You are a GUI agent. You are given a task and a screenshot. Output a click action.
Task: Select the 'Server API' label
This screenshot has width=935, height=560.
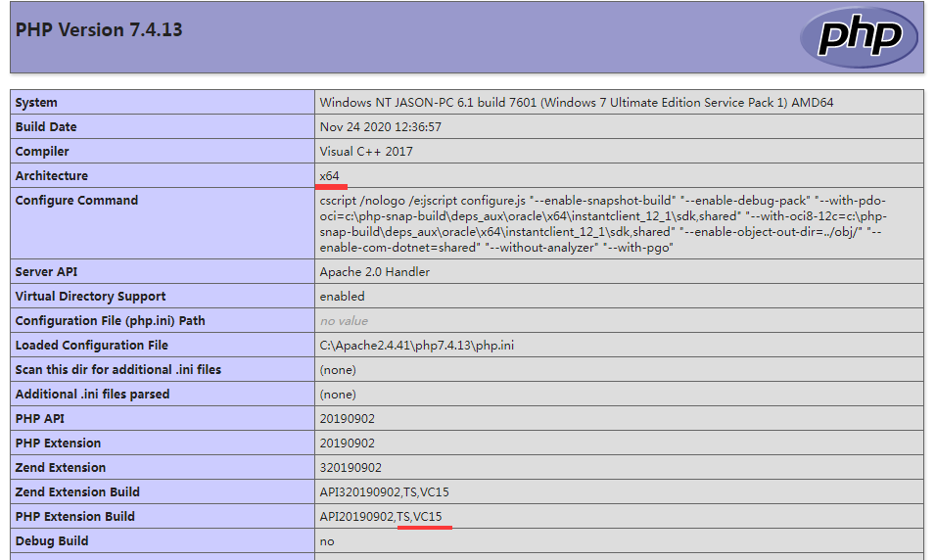pos(46,272)
